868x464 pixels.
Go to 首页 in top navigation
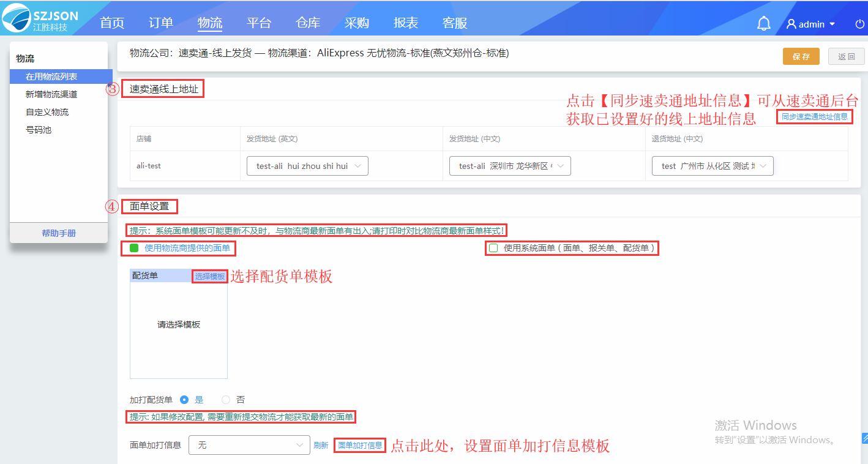[112, 23]
